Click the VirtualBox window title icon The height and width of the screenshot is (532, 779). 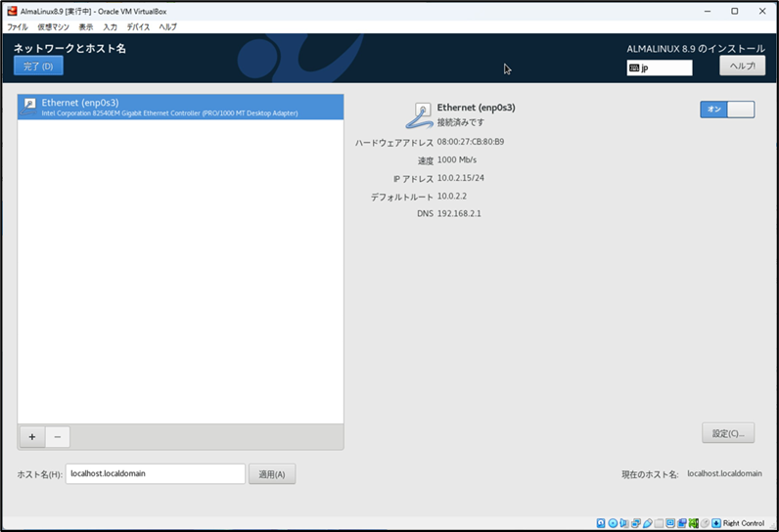click(x=12, y=11)
